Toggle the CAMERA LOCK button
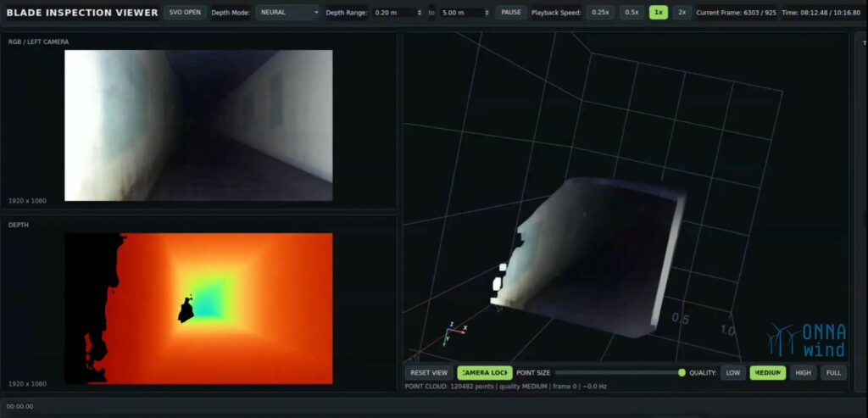Viewport: 868px width, 418px height. tap(485, 372)
